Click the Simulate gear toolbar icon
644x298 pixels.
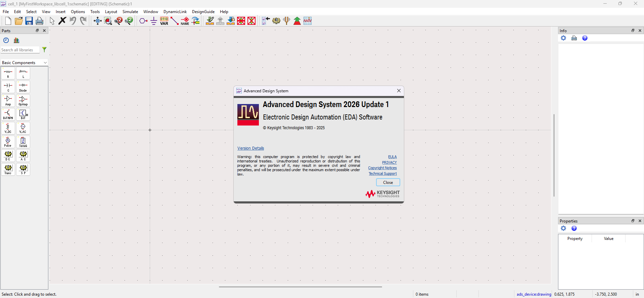276,21
